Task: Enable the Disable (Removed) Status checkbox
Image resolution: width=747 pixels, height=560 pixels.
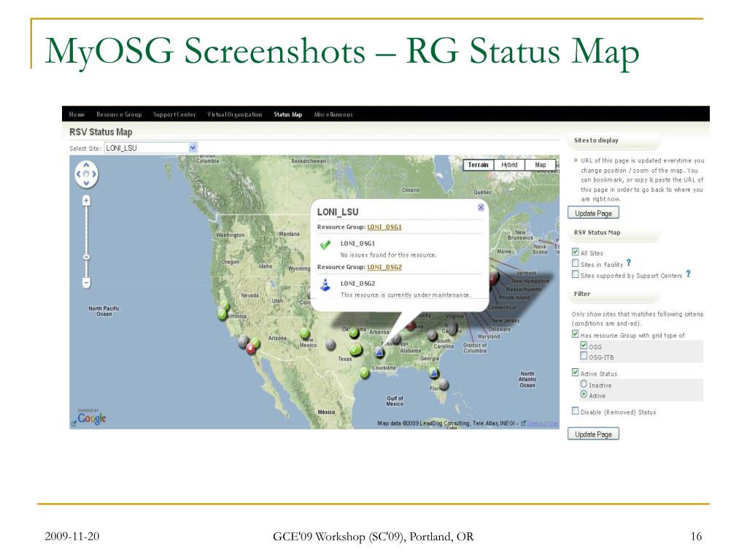Action: (575, 411)
